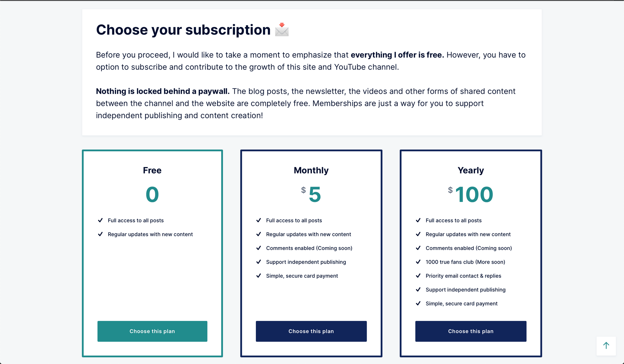Click the $5 monthly price
The height and width of the screenshot is (364, 624).
(x=311, y=194)
